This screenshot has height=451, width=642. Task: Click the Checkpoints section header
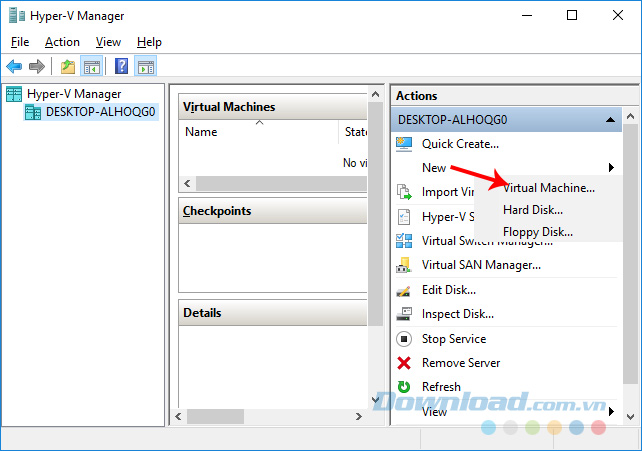[273, 211]
